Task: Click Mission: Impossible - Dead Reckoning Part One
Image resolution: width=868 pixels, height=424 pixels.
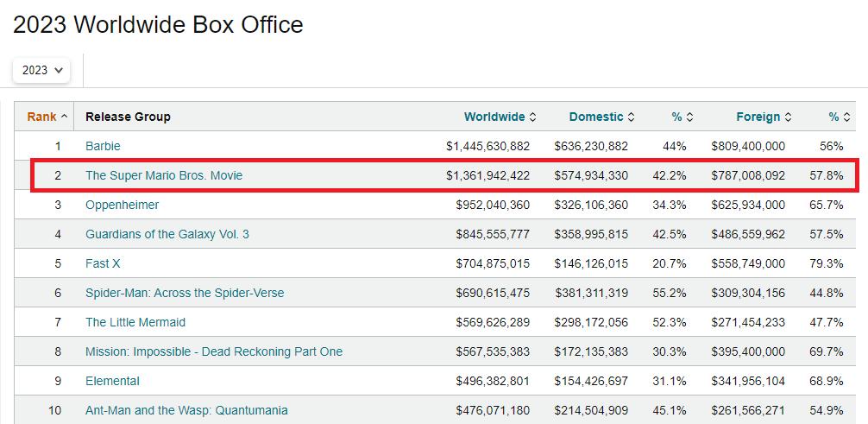Action: pos(213,351)
